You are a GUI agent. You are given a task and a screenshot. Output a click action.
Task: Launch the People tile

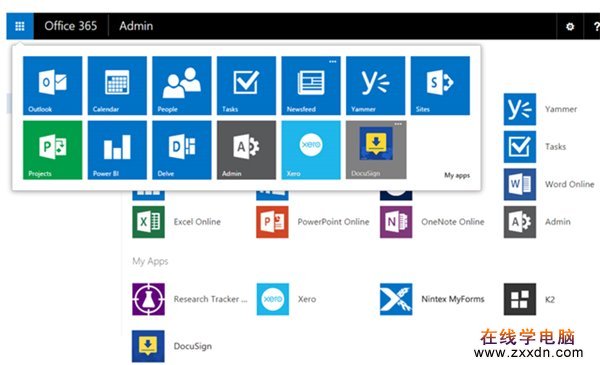tap(182, 85)
